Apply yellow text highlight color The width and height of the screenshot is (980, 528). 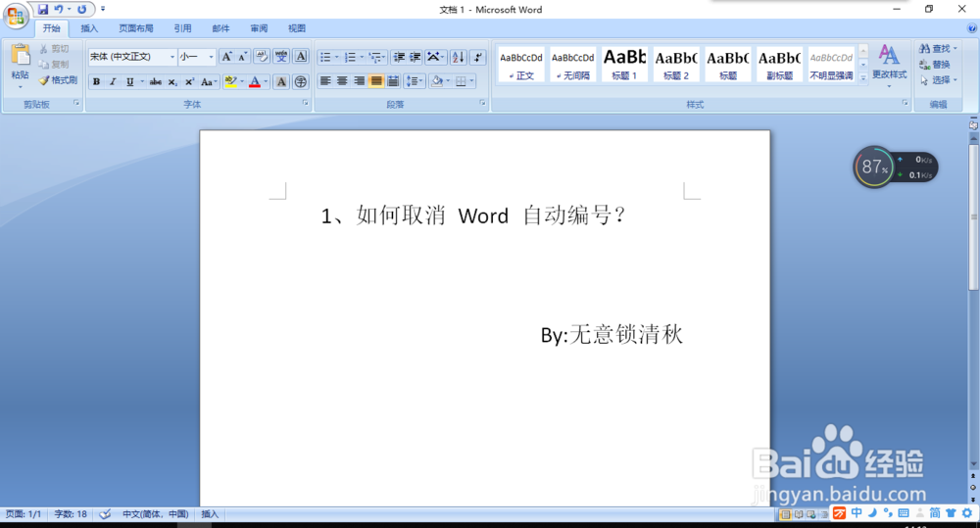pos(230,82)
